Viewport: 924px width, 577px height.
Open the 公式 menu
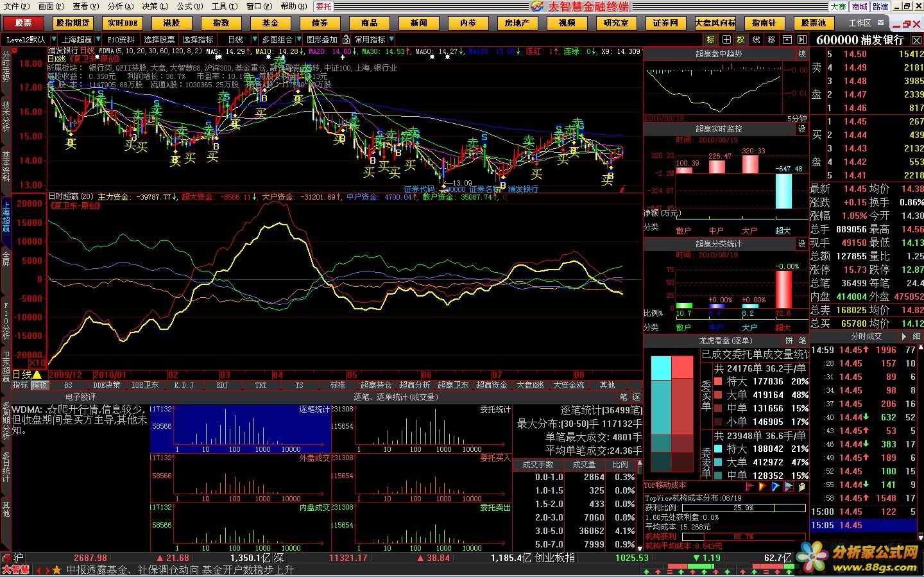pos(189,6)
